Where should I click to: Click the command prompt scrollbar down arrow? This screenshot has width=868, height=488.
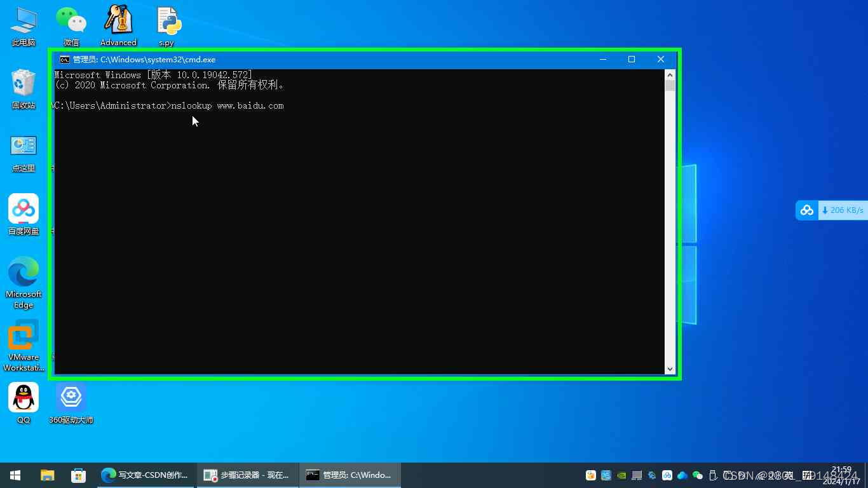pos(670,369)
